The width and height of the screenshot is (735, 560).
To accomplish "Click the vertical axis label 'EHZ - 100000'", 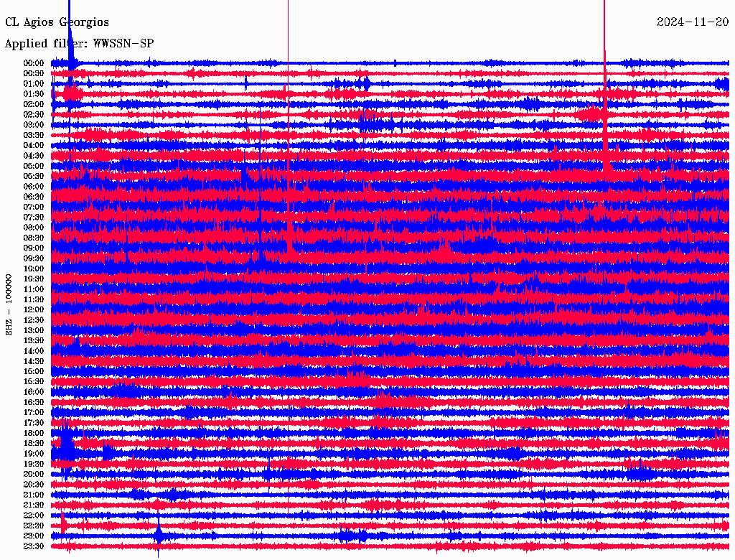I will [x=9, y=305].
